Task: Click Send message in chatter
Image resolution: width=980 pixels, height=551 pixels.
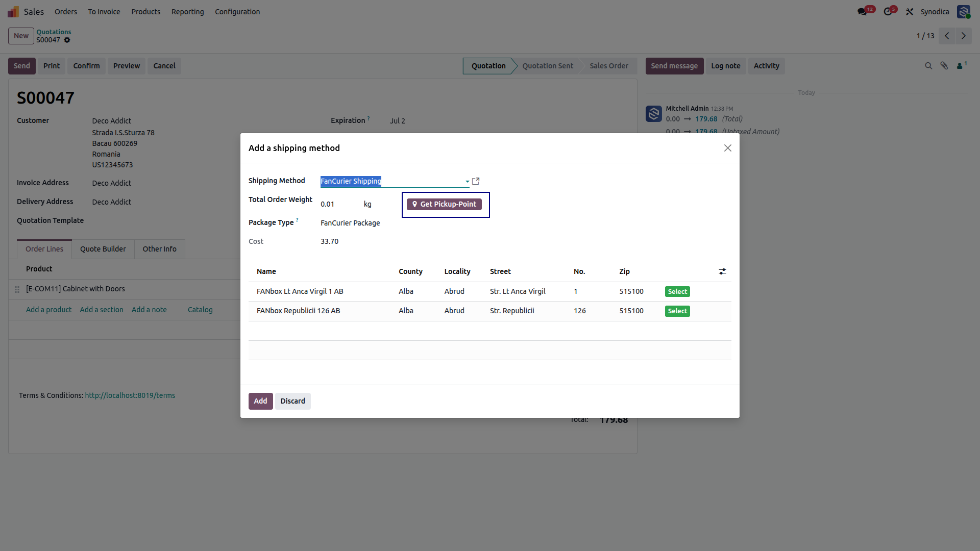Action: pyautogui.click(x=674, y=66)
